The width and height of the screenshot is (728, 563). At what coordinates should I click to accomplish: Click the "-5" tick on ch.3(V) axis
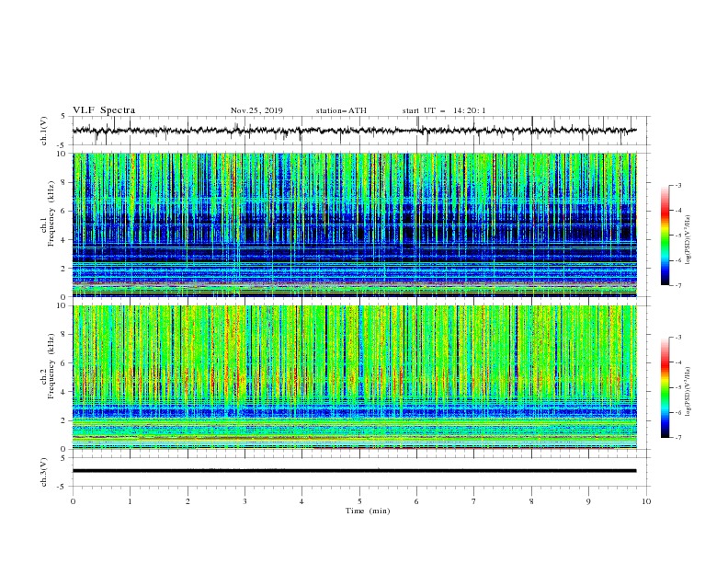pyautogui.click(x=63, y=487)
